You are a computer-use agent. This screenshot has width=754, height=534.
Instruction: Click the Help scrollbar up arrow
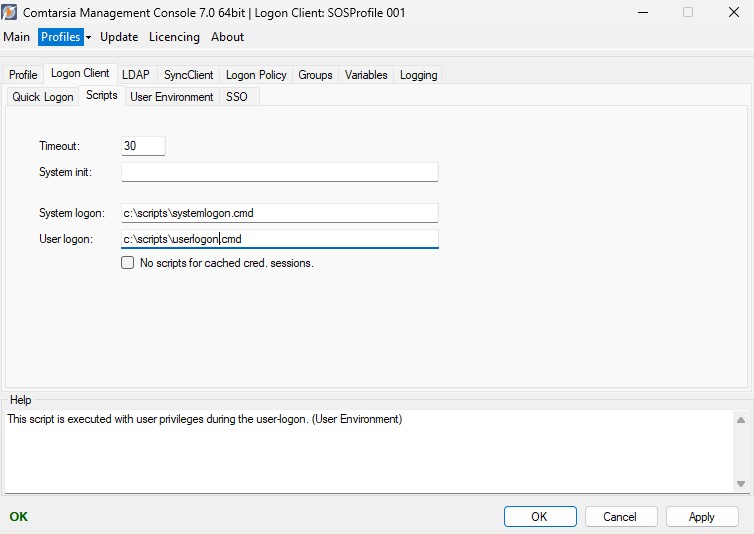[x=741, y=420]
